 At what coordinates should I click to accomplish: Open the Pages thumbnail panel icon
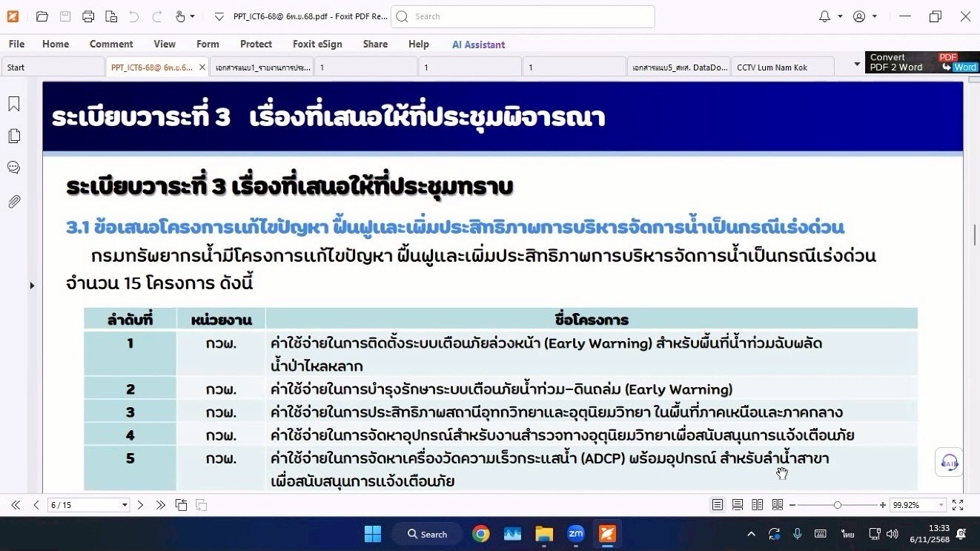tap(13, 136)
